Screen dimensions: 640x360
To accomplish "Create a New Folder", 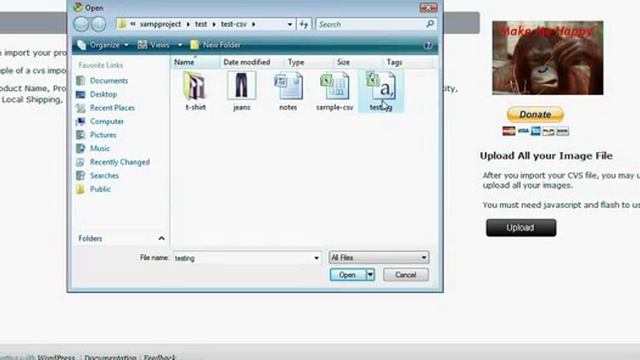I will tap(216, 45).
